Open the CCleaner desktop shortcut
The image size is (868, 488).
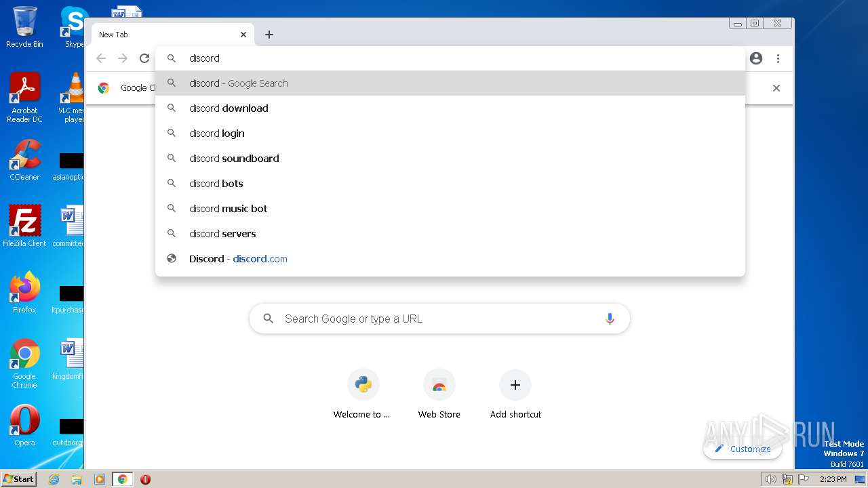click(x=24, y=160)
